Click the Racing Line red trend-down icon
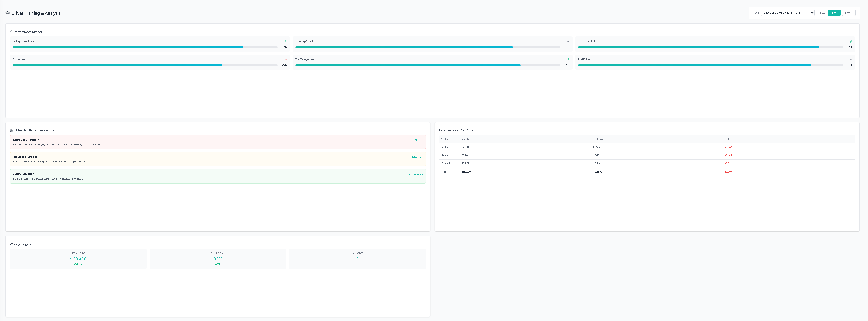Screen dimensions: 868x321 click(x=285, y=59)
